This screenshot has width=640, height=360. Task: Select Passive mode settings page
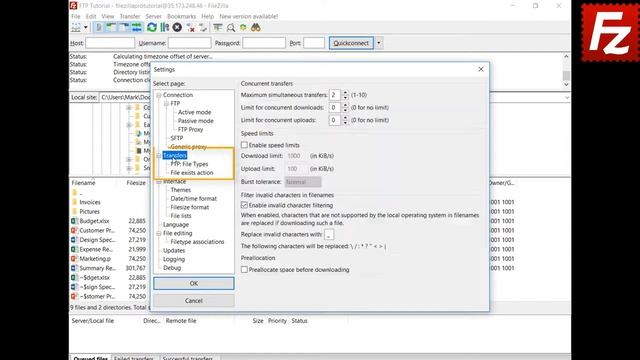(x=196, y=121)
